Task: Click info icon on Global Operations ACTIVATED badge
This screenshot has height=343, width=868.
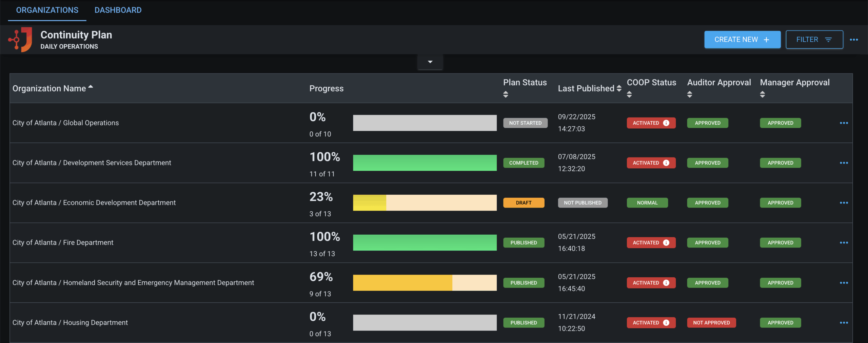Action: coord(666,123)
